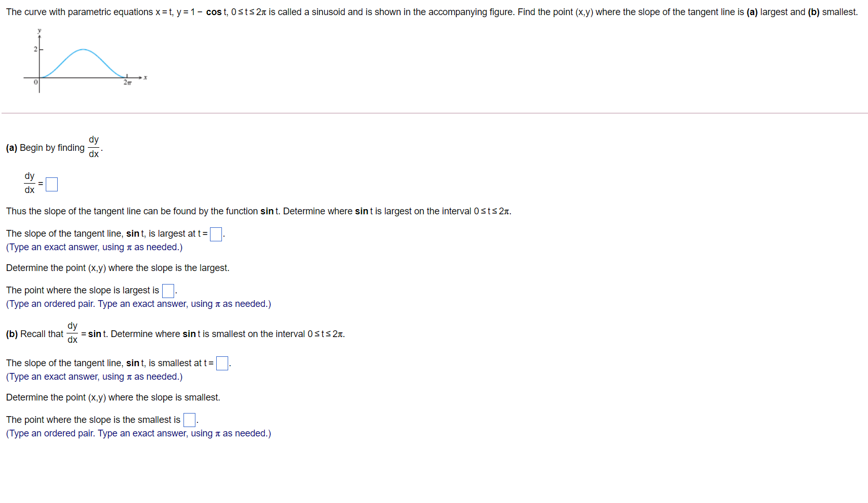This screenshot has height=503, width=868.
Task: Click the t value box for largest slope
Action: pos(216,234)
